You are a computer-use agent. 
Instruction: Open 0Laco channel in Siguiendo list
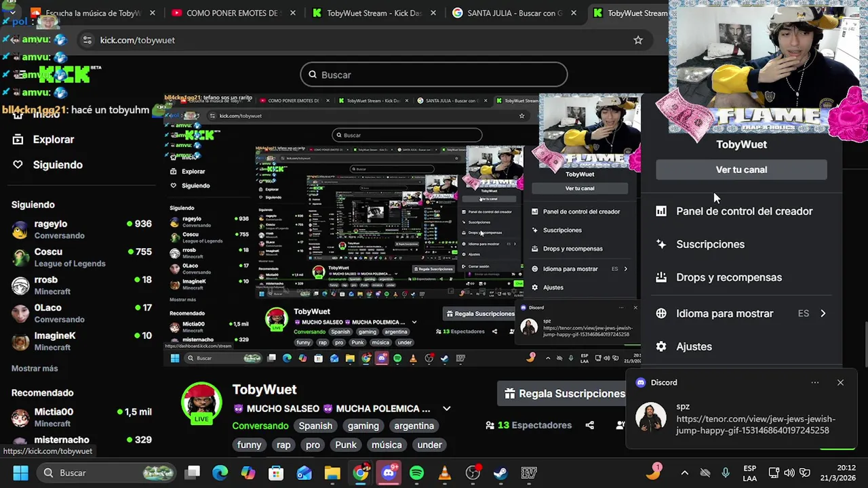[81, 312]
